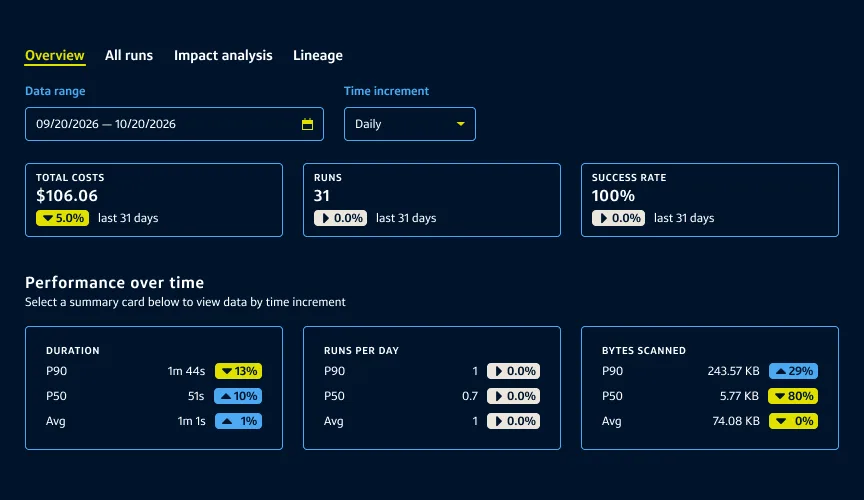The height and width of the screenshot is (500, 864).
Task: Click the 80% down badge for Bytes Scanned P50
Action: [x=793, y=396]
